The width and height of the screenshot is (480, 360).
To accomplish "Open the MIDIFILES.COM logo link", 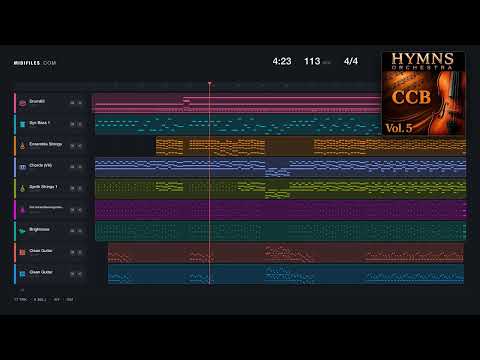I will coord(35,63).
